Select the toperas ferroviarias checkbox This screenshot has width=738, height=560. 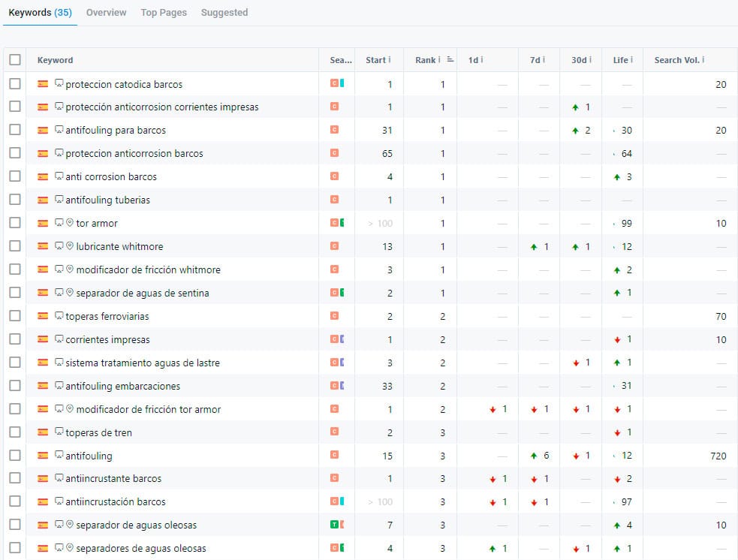(x=15, y=315)
